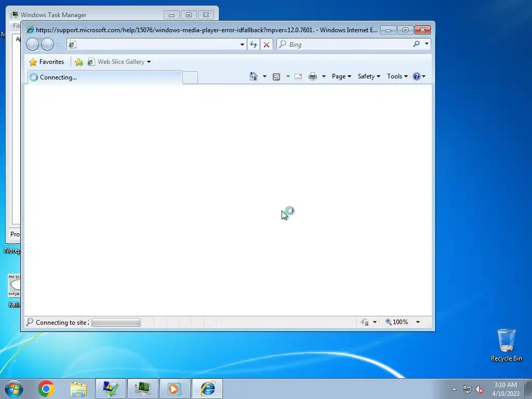Expand the security zone dropdown
Viewport: 532px width, 399px height.
(375, 322)
